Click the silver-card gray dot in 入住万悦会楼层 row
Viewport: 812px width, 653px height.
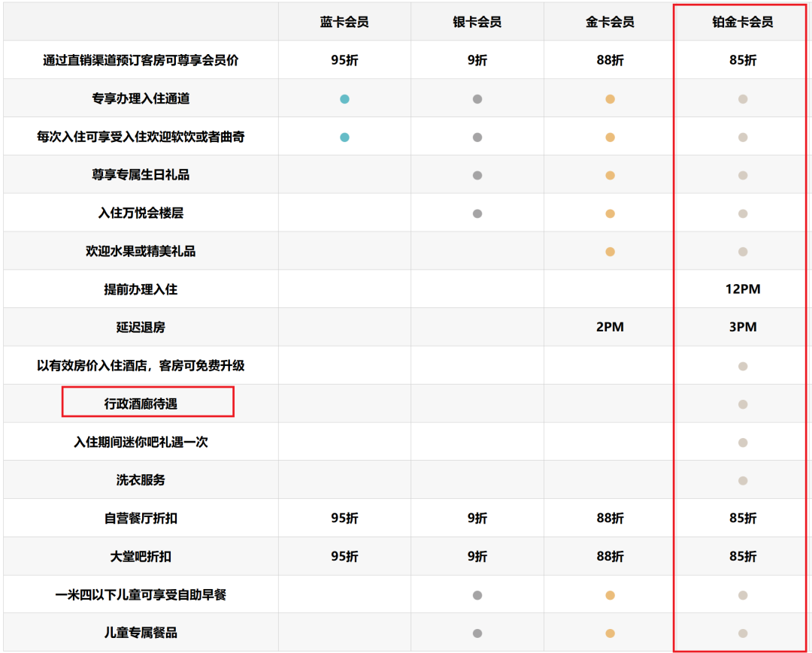pos(477,213)
